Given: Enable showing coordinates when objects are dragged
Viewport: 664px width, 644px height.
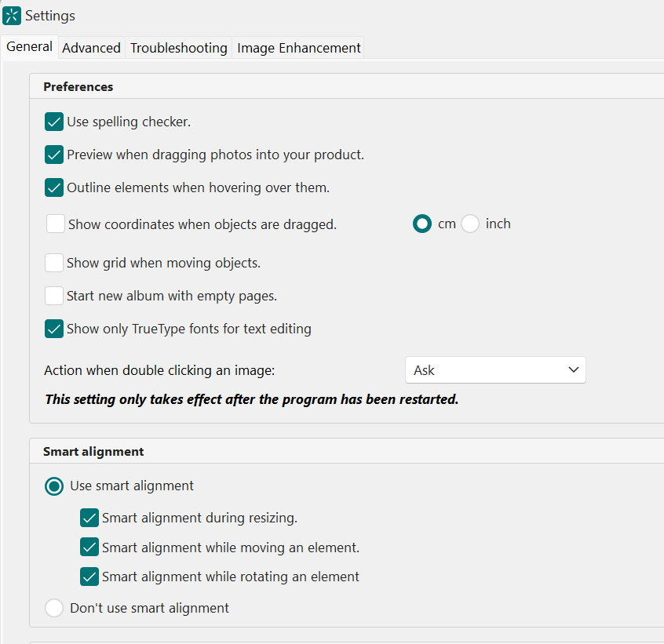Looking at the screenshot, I should click(55, 224).
